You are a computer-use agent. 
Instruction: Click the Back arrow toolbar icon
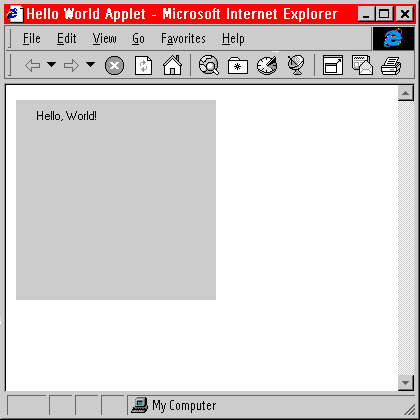click(x=33, y=65)
